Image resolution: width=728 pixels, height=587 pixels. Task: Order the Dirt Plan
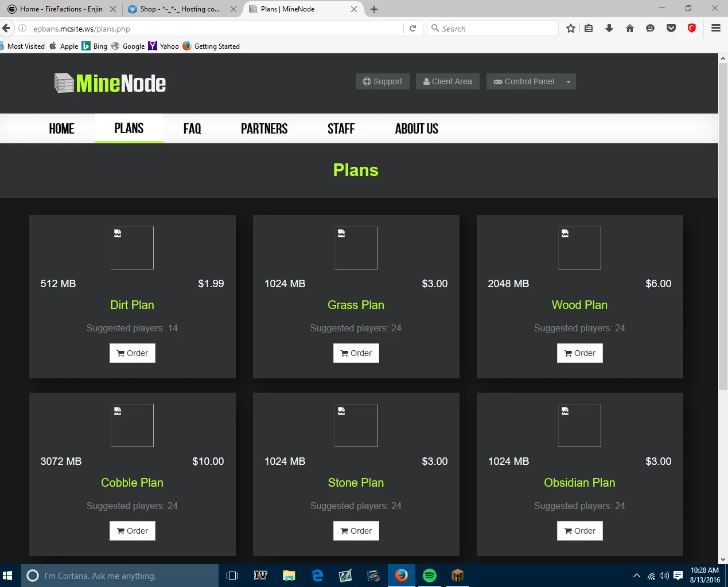tap(133, 353)
